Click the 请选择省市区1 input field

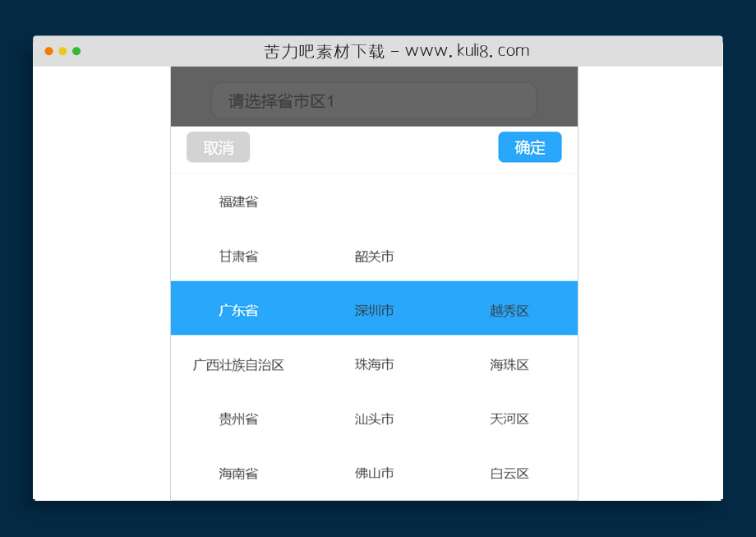[x=374, y=100]
